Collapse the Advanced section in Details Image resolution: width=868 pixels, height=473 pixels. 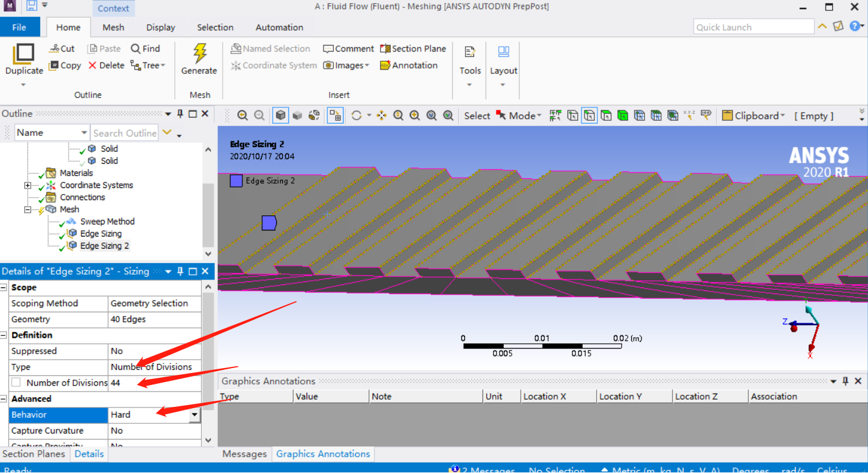[x=4, y=399]
